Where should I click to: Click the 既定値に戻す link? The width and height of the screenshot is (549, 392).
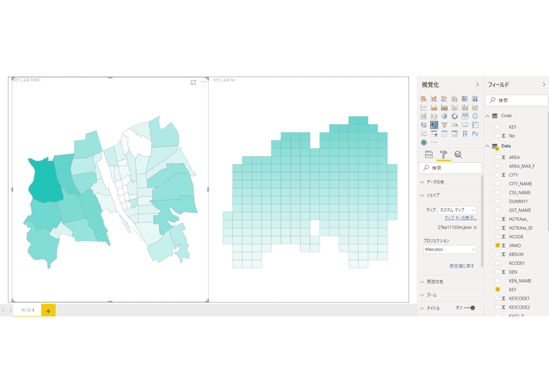click(462, 266)
